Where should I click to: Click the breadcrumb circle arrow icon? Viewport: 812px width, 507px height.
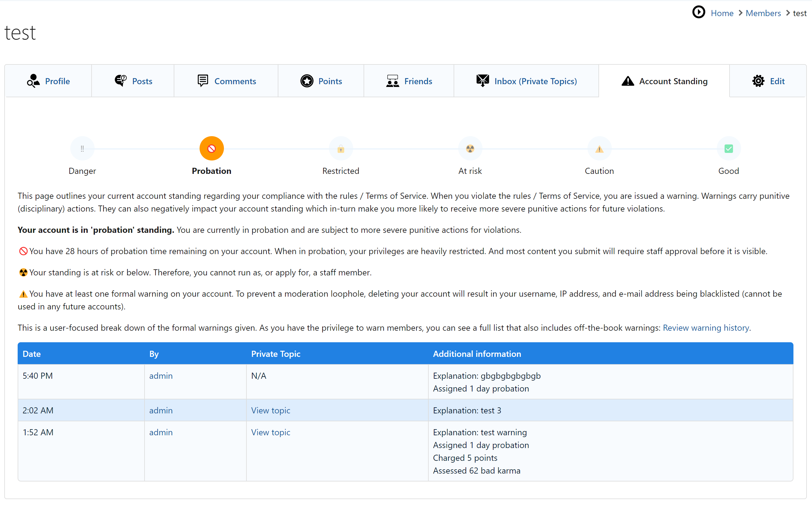699,12
